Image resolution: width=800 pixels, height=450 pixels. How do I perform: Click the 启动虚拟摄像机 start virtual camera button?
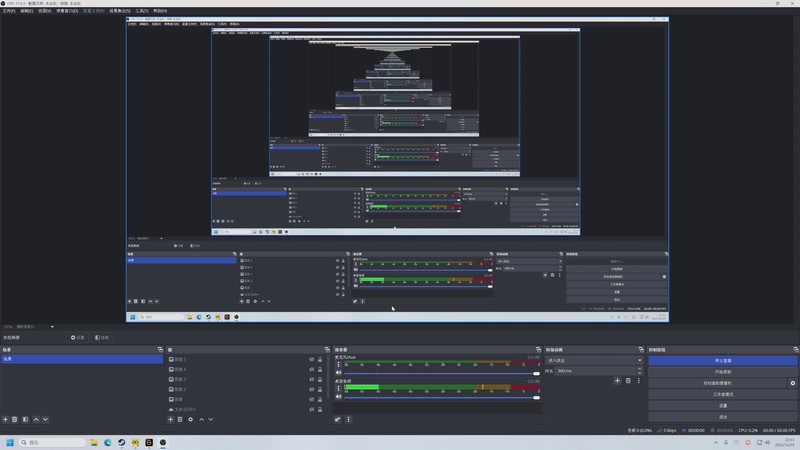coord(717,383)
